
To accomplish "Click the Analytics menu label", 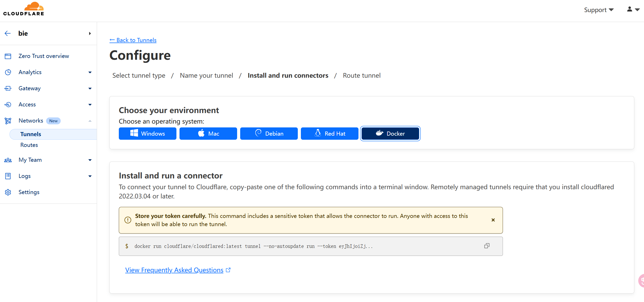I will (30, 72).
